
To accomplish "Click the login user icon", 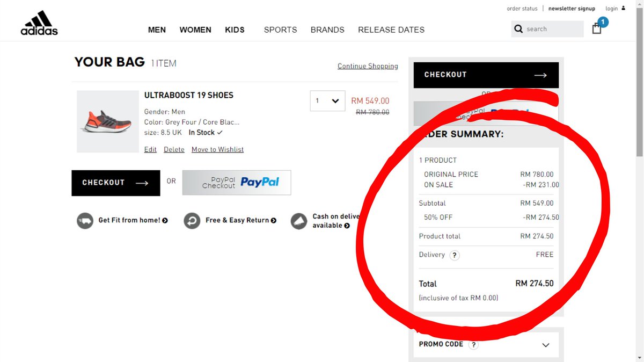I will click(623, 9).
